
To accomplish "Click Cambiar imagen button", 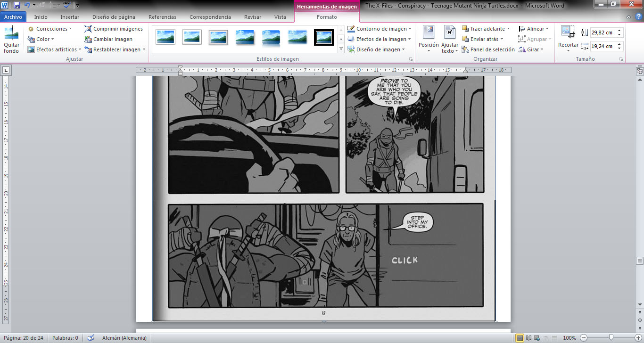I will click(108, 39).
